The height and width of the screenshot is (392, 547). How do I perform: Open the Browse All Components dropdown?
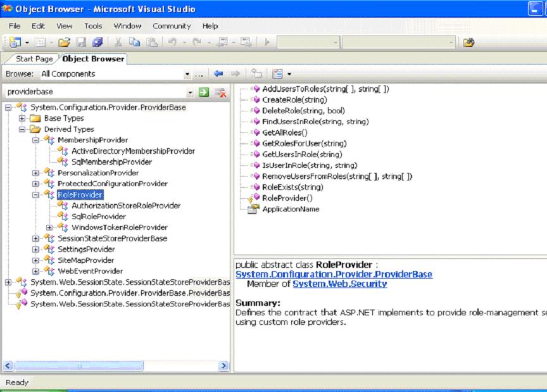click(x=187, y=74)
